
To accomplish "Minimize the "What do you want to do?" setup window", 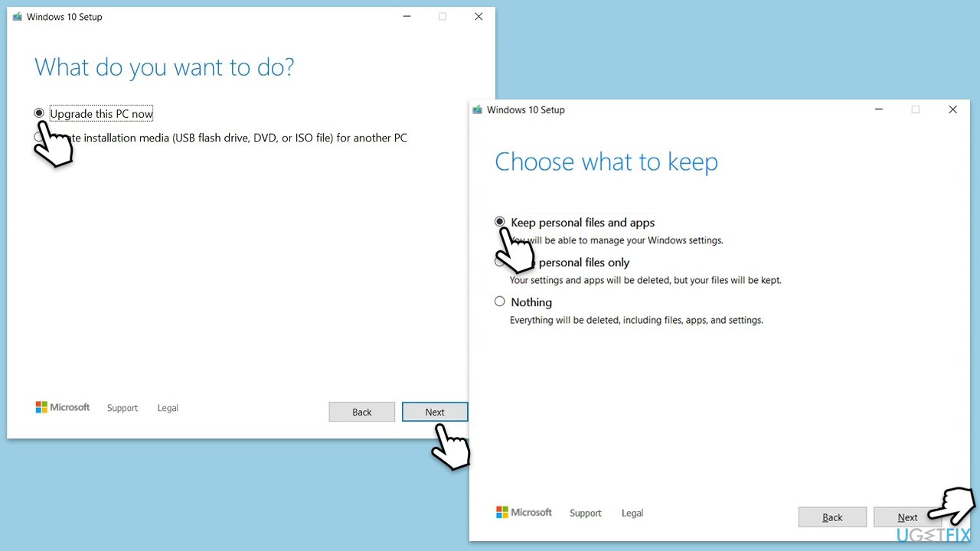I will (x=406, y=17).
